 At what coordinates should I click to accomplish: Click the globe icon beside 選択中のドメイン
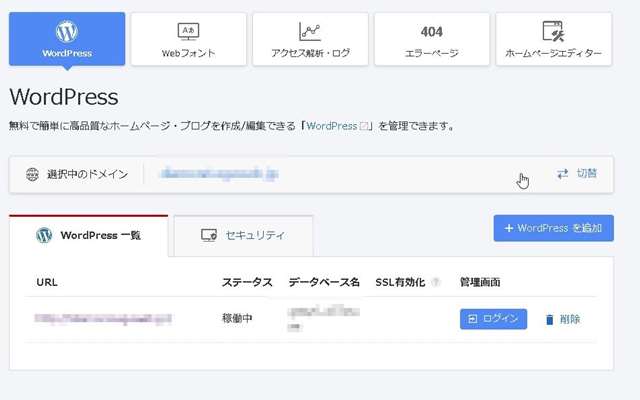coord(31,174)
